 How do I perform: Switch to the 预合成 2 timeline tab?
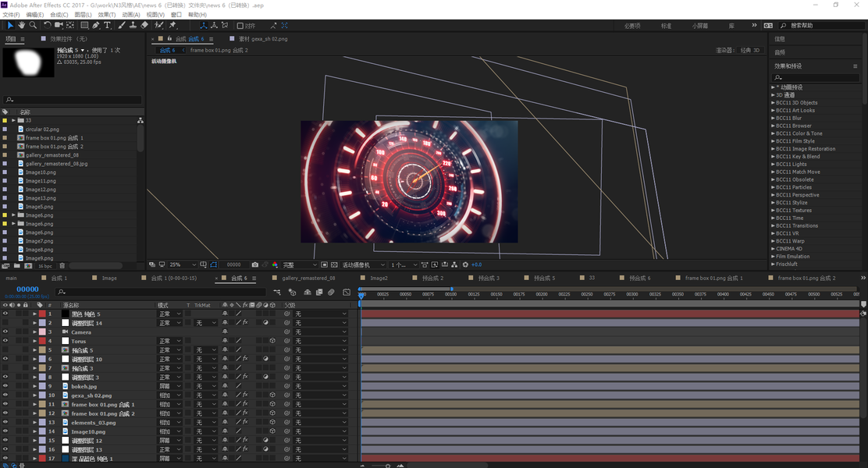(432, 278)
